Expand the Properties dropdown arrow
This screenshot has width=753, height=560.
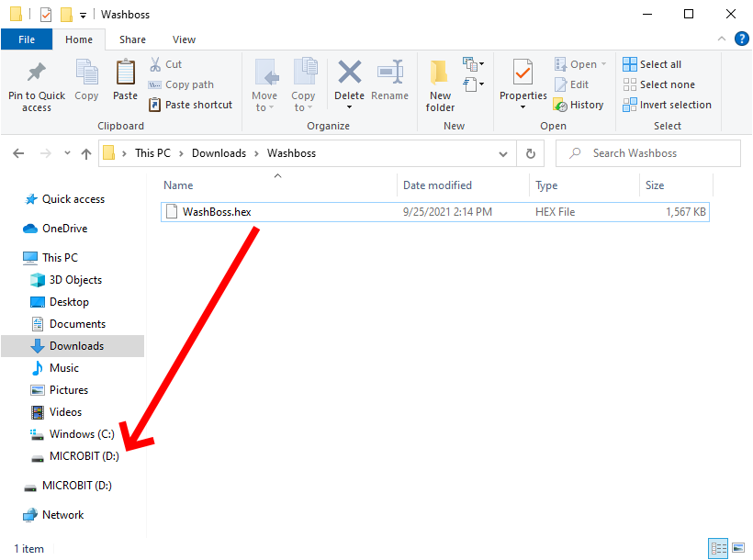[523, 107]
